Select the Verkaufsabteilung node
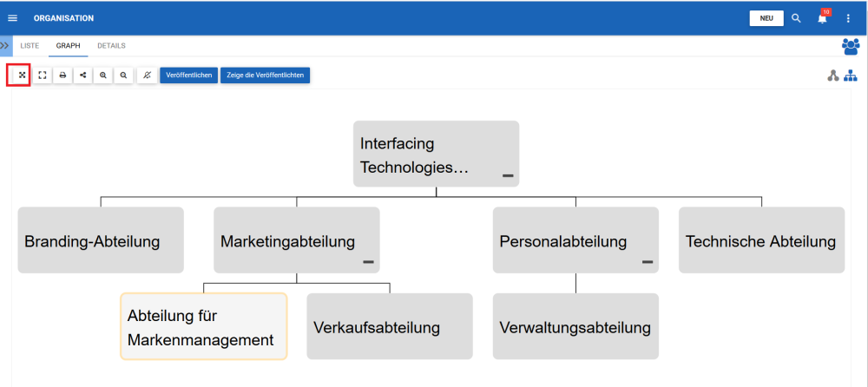Image resolution: width=868 pixels, height=387 pixels. tap(390, 327)
